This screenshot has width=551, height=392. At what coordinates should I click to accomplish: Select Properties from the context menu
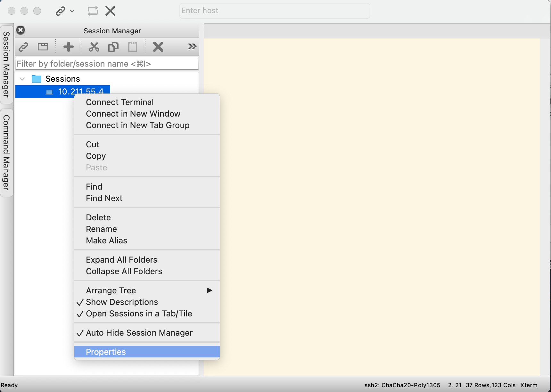(x=106, y=352)
